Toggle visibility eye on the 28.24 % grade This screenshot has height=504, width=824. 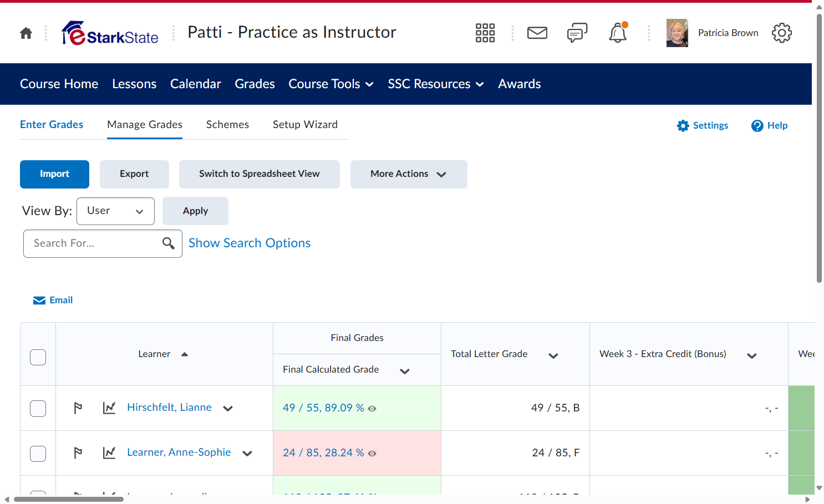coord(373,454)
